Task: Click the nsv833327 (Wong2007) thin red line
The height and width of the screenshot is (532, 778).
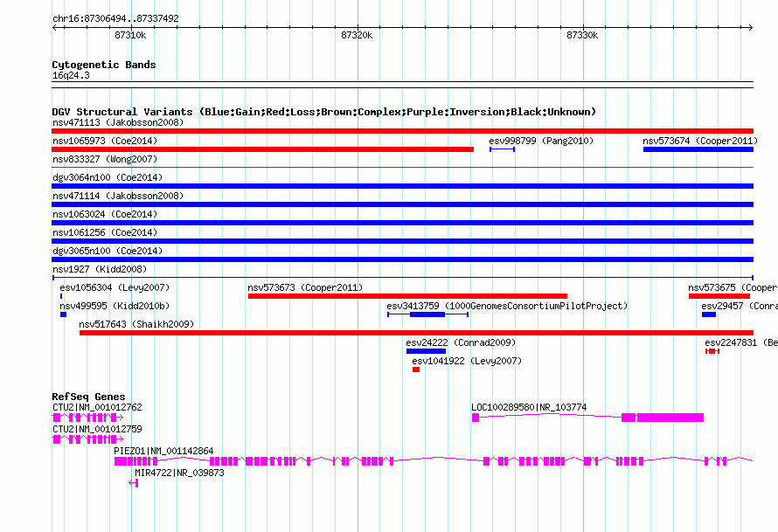Action: (402, 168)
